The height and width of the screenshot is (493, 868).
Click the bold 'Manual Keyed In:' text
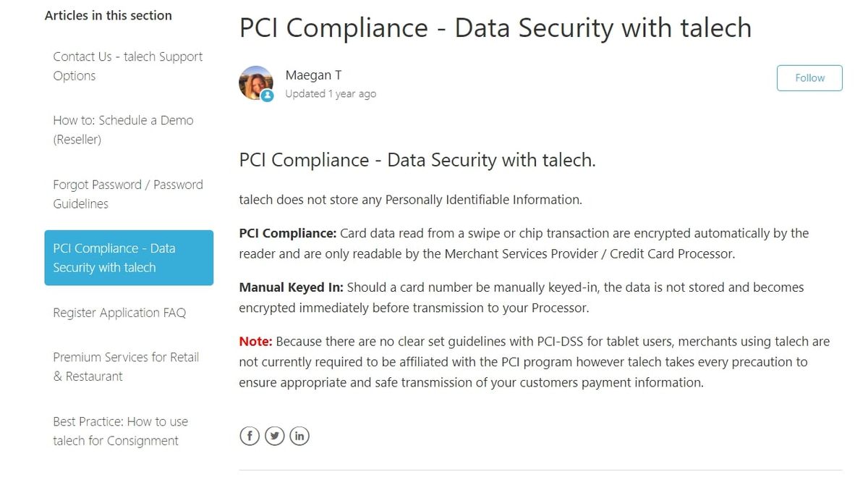pos(291,287)
